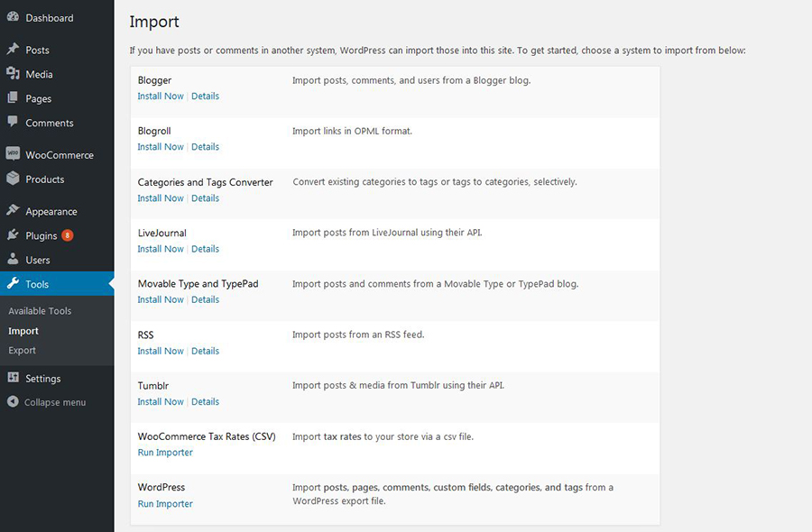Click the Posts pushpin icon
The width and height of the screenshot is (812, 532).
point(13,50)
